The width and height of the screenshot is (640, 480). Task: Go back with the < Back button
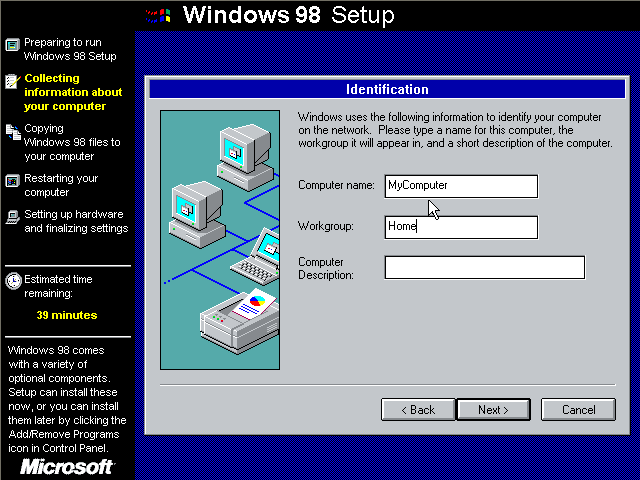point(418,409)
